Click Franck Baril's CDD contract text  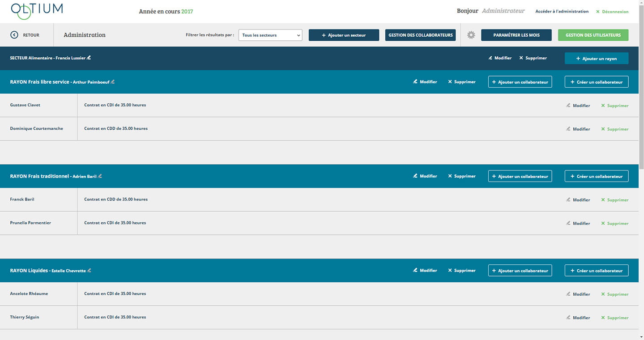click(x=116, y=199)
